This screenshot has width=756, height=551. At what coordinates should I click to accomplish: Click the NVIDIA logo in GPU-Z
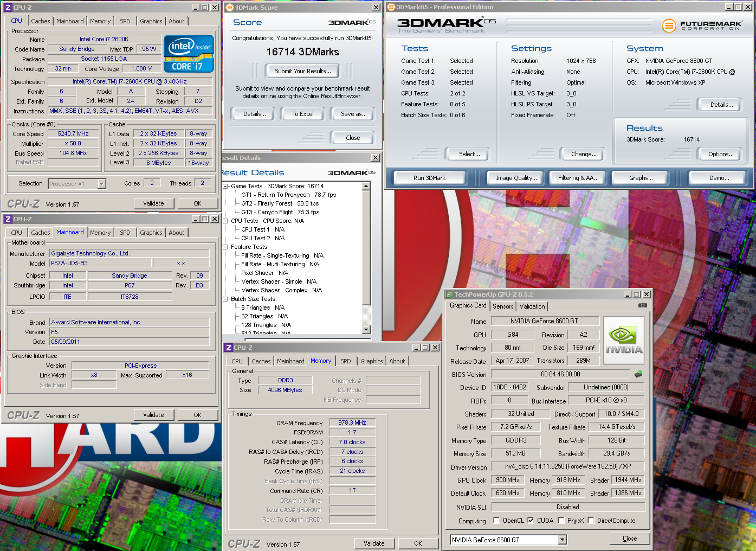[624, 341]
